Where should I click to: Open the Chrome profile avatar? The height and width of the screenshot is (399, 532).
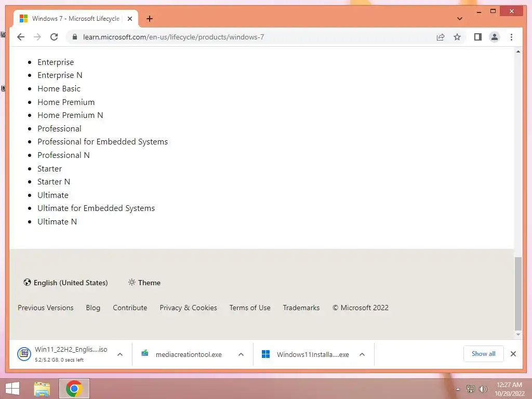(x=495, y=37)
